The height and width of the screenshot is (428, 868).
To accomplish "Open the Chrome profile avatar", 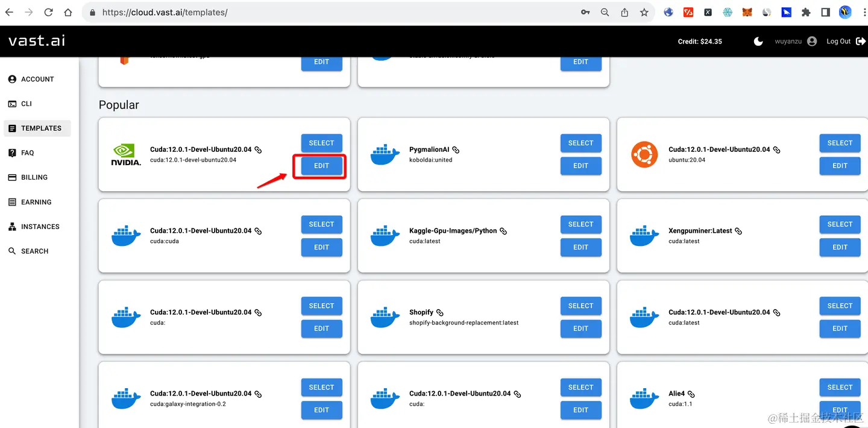I will 845,12.
